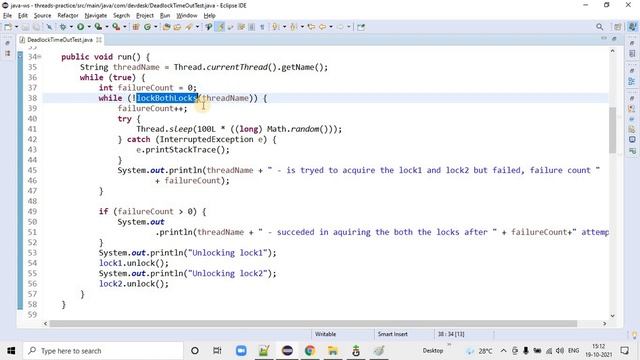Open the Window menu
The height and width of the screenshot is (360, 640).
click(187, 16)
